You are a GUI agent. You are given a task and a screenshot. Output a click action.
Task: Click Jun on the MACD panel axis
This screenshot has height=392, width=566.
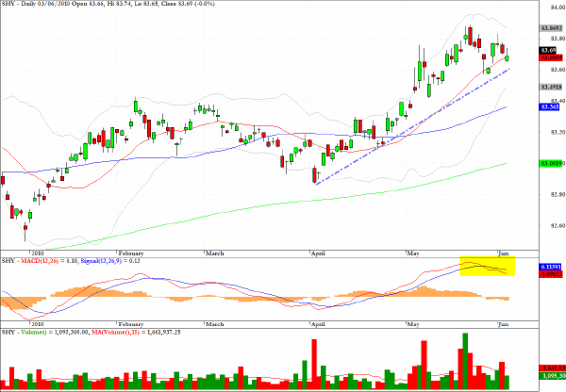pyautogui.click(x=504, y=324)
